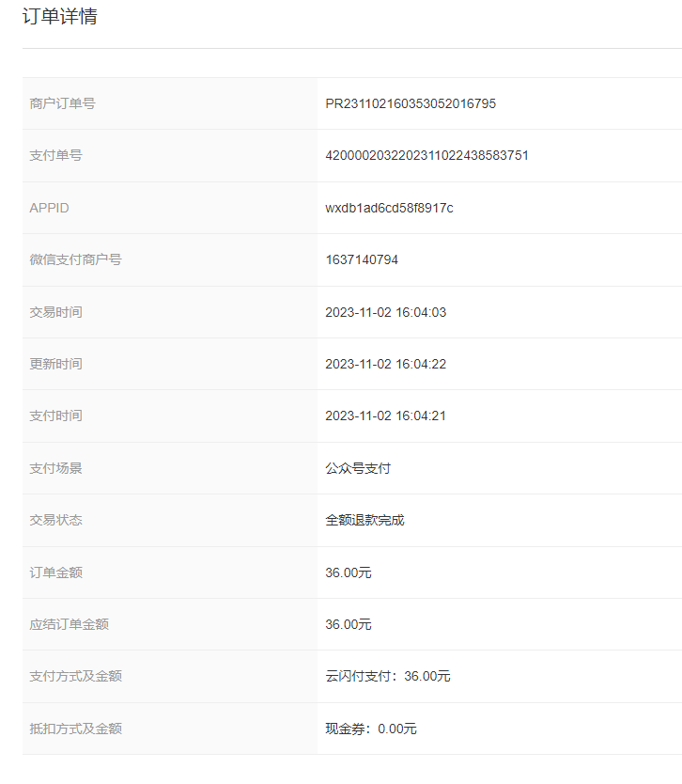Click the 交易时间 label

click(x=56, y=312)
